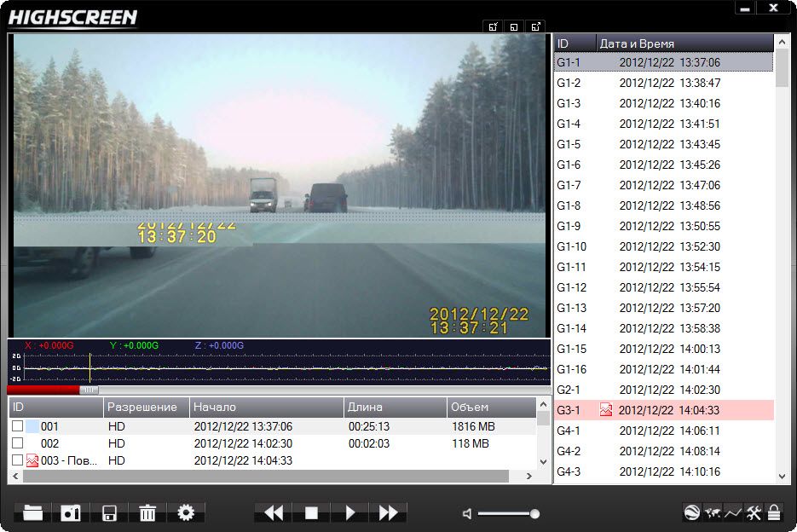Delete recording with trash icon
797x532 pixels.
(147, 512)
